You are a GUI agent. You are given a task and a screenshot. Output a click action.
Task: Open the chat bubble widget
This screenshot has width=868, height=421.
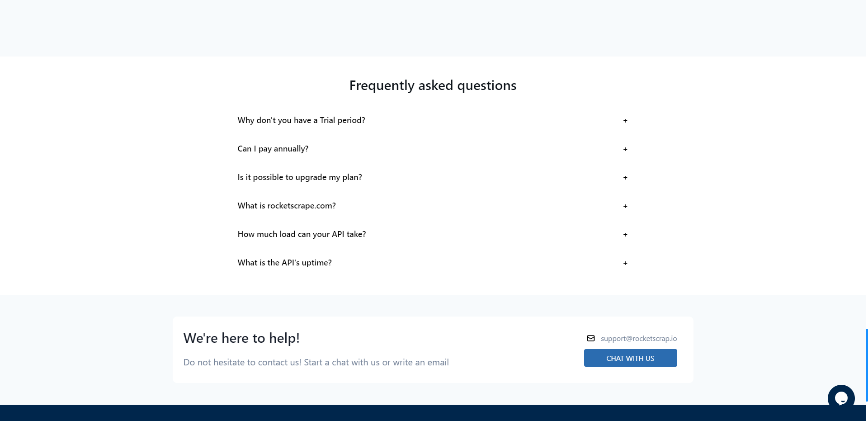tap(841, 398)
